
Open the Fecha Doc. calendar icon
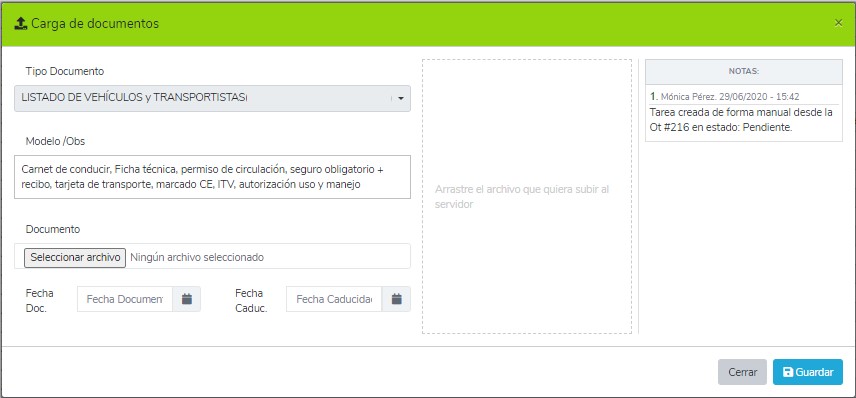pos(187,299)
